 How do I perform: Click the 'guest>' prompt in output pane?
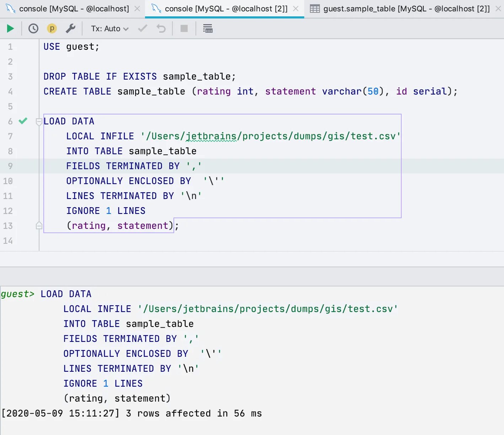pos(18,294)
